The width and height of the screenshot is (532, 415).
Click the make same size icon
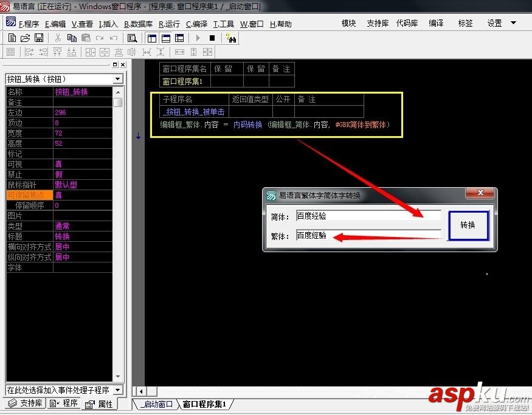click(x=208, y=52)
